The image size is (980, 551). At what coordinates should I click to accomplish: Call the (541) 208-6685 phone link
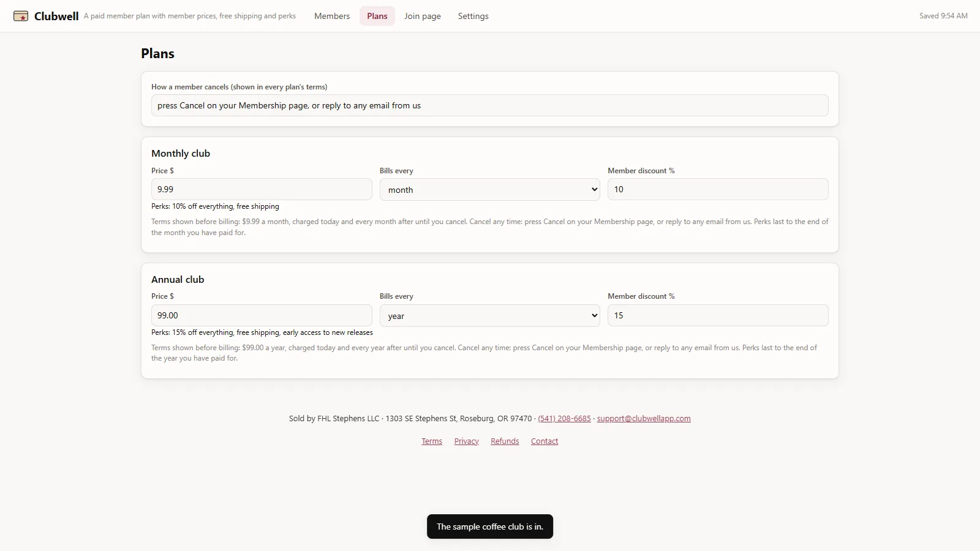point(564,419)
